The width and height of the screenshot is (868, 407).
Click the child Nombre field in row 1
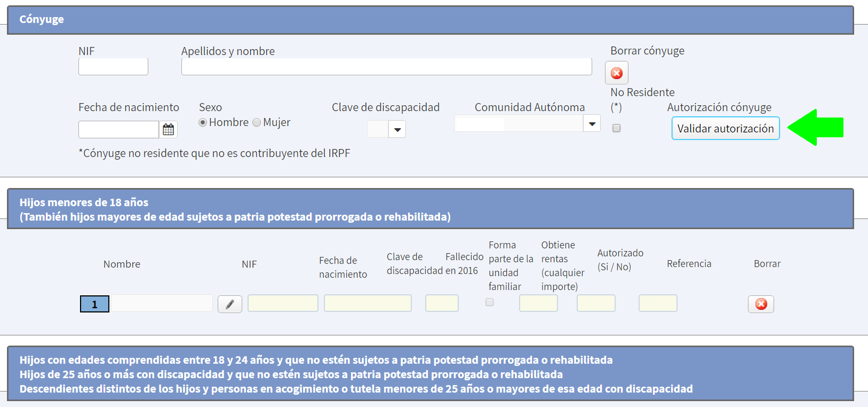click(x=162, y=303)
